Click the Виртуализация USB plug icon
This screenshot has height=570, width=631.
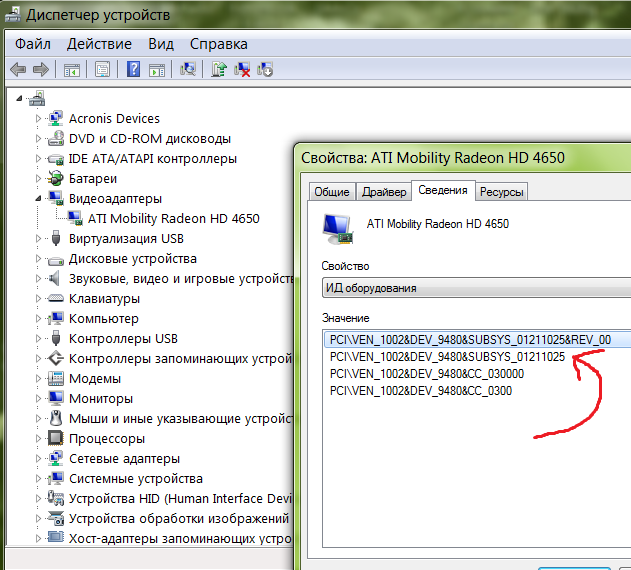point(56,238)
